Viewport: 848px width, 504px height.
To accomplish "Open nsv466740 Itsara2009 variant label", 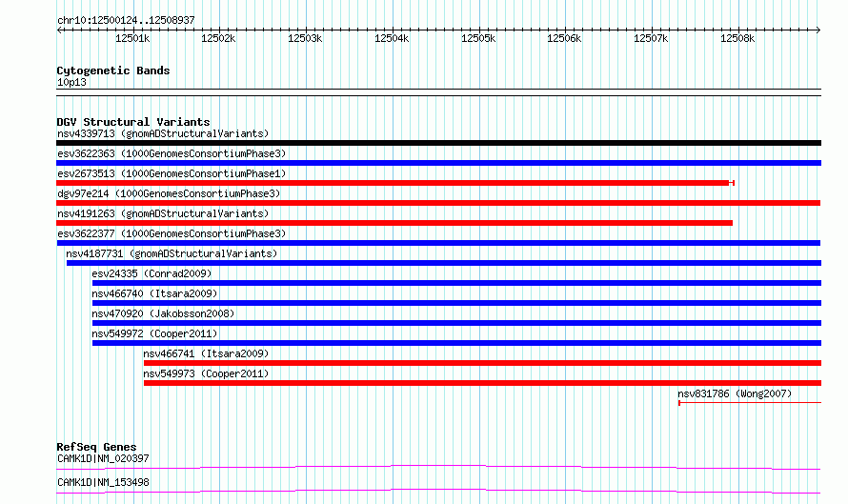I will tap(154, 293).
